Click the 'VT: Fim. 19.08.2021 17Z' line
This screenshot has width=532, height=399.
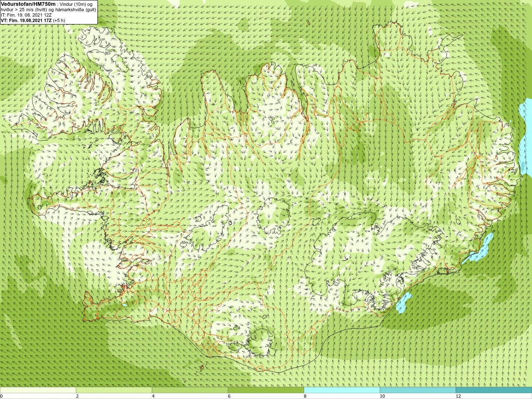26,20
